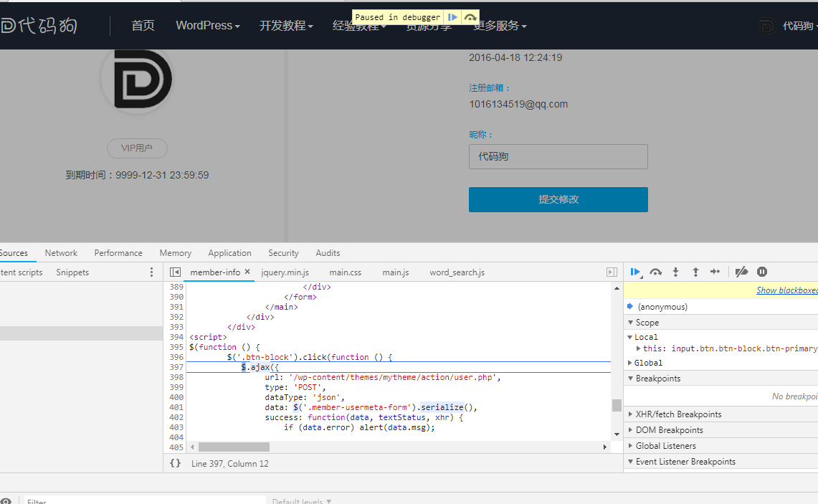Switch to the Application panel tab

point(229,253)
